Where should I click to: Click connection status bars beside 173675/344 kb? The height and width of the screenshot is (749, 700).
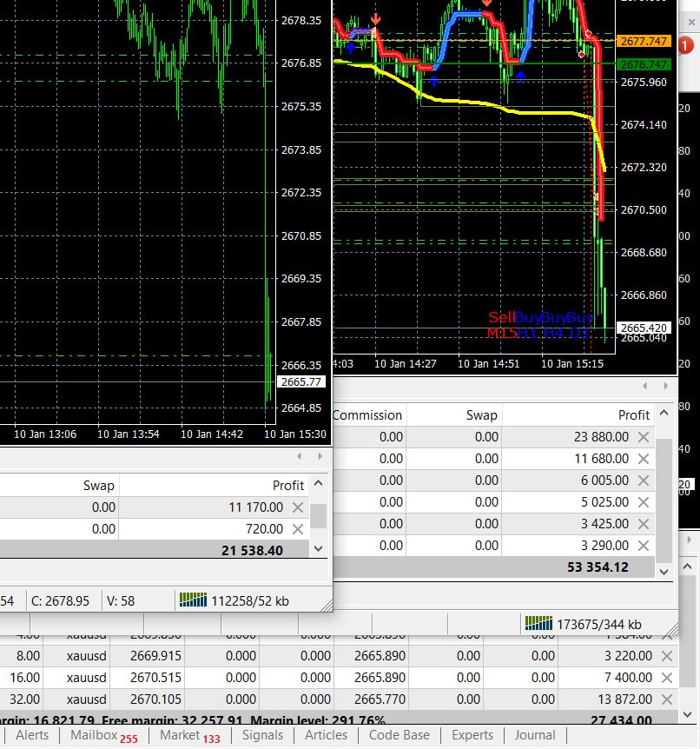[x=538, y=623]
